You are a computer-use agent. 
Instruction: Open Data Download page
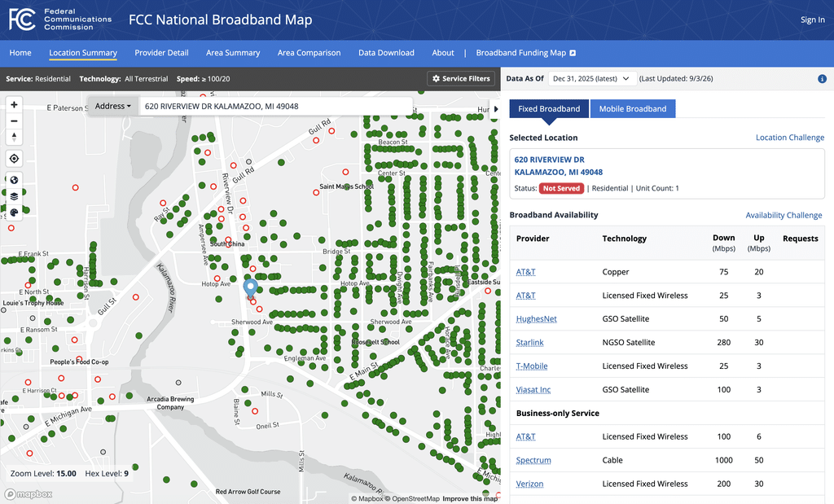point(386,53)
